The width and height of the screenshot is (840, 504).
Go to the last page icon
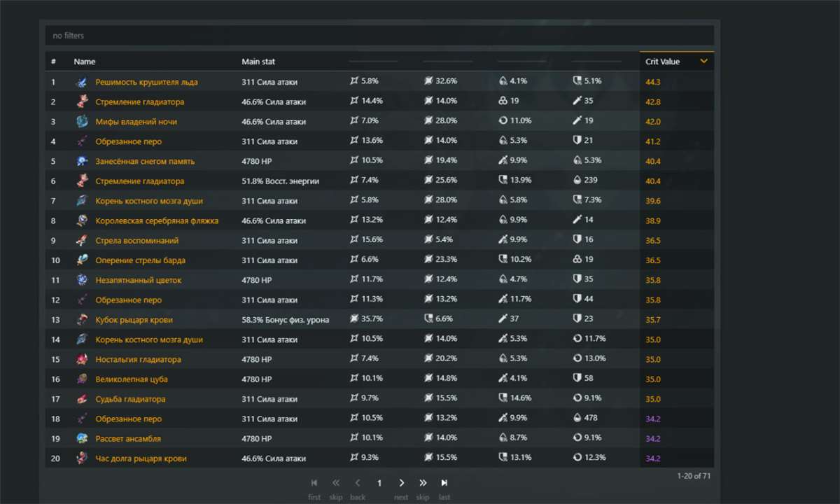pyautogui.click(x=444, y=483)
